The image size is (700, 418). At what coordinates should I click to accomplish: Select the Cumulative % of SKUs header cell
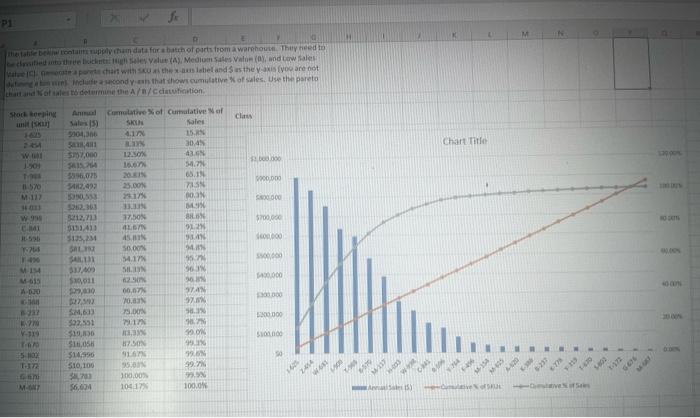click(135, 117)
